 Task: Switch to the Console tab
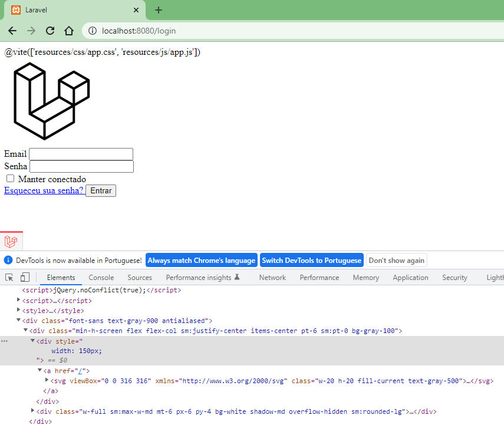tap(101, 278)
